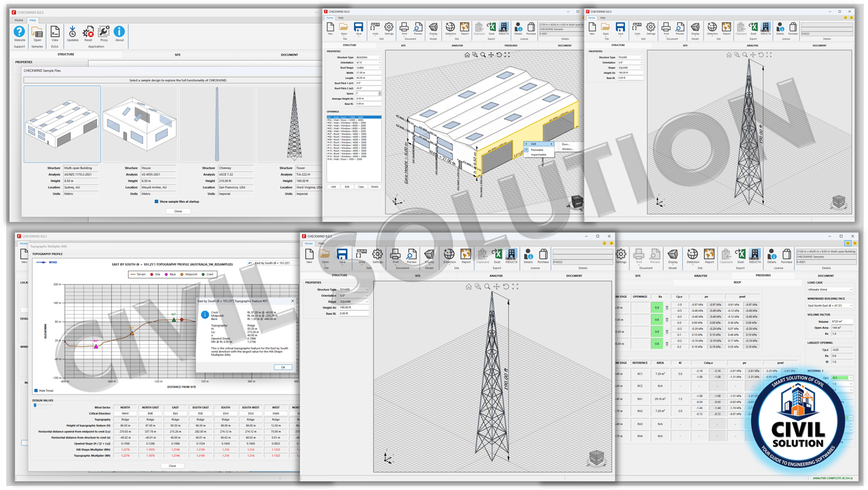Toggle Show sample files at startup checkbox
868x490 pixels.
pyautogui.click(x=156, y=201)
